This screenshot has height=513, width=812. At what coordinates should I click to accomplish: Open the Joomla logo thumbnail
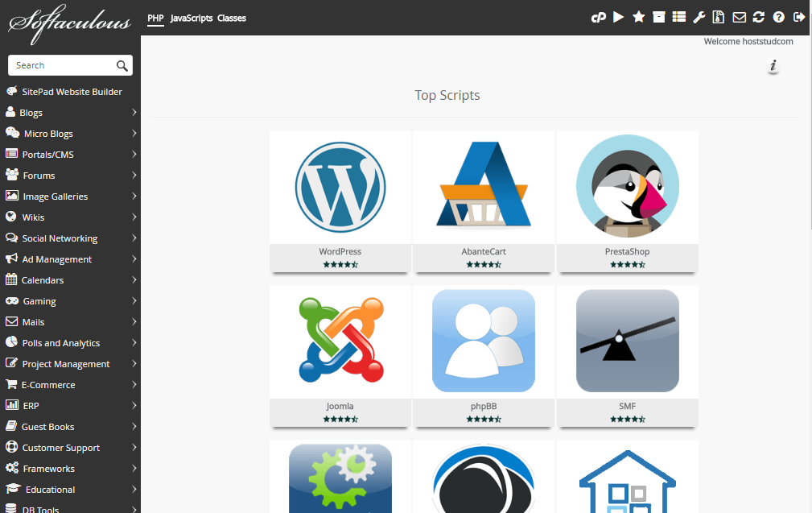[x=340, y=341]
